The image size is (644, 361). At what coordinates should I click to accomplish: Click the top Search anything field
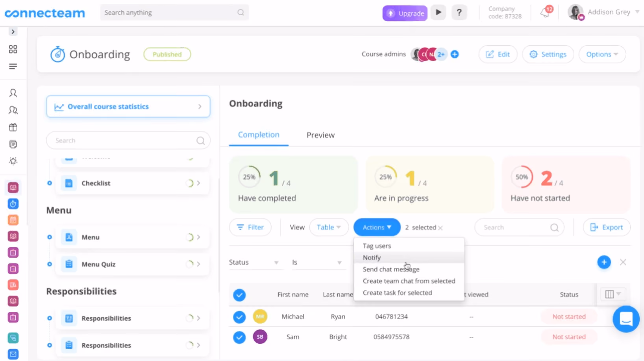coord(174,13)
